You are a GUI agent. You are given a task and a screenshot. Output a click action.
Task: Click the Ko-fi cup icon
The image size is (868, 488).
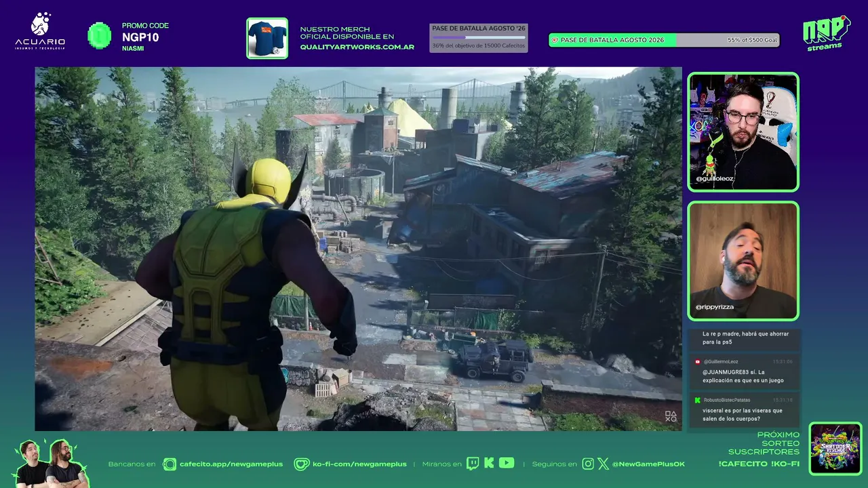[x=301, y=464]
